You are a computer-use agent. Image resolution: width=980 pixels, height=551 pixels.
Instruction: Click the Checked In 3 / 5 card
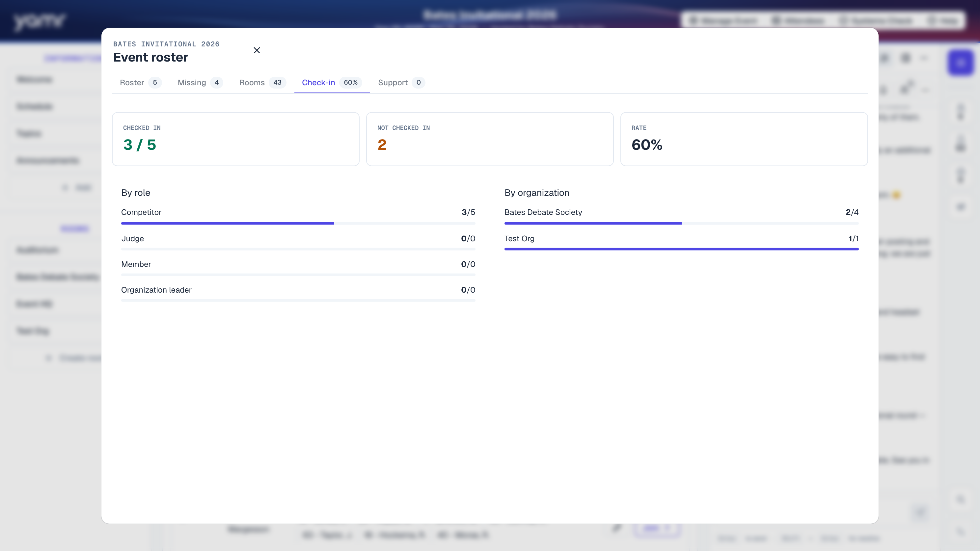tap(235, 139)
